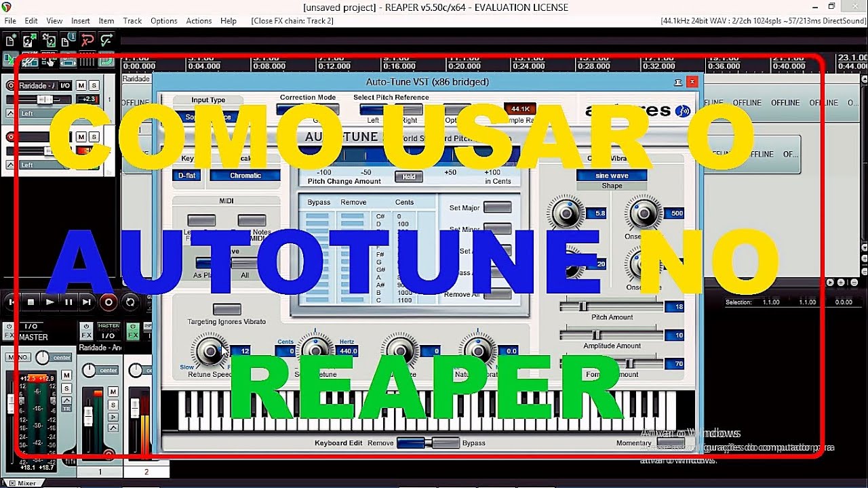868x488 pixels.
Task: Click the Momentary button in Auto-Tune
Action: 671,443
